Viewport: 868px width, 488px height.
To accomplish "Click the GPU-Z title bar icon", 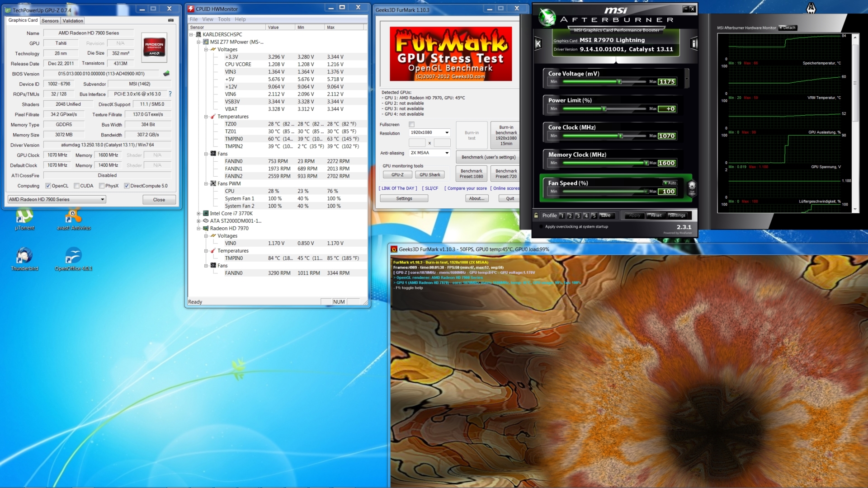I will pos(8,10).
